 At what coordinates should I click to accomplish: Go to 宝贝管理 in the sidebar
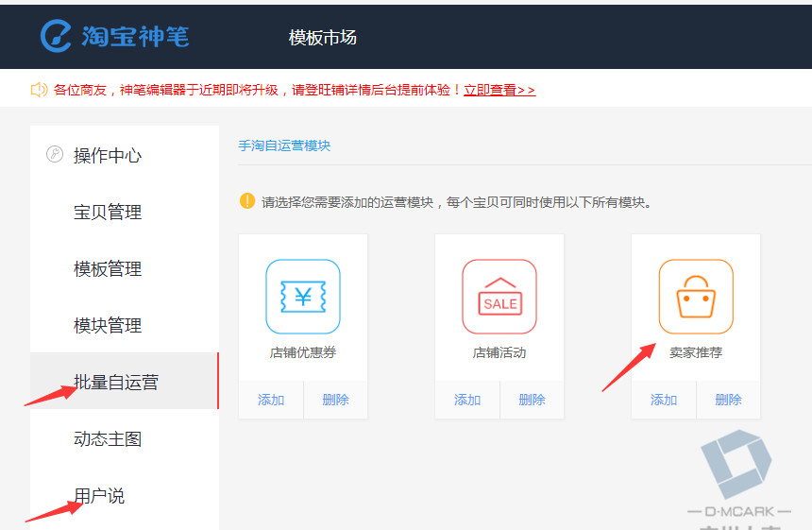(108, 212)
